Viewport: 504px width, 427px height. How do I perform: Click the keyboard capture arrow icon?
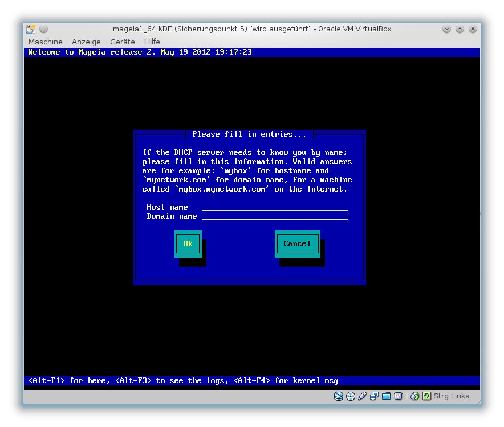click(x=426, y=396)
